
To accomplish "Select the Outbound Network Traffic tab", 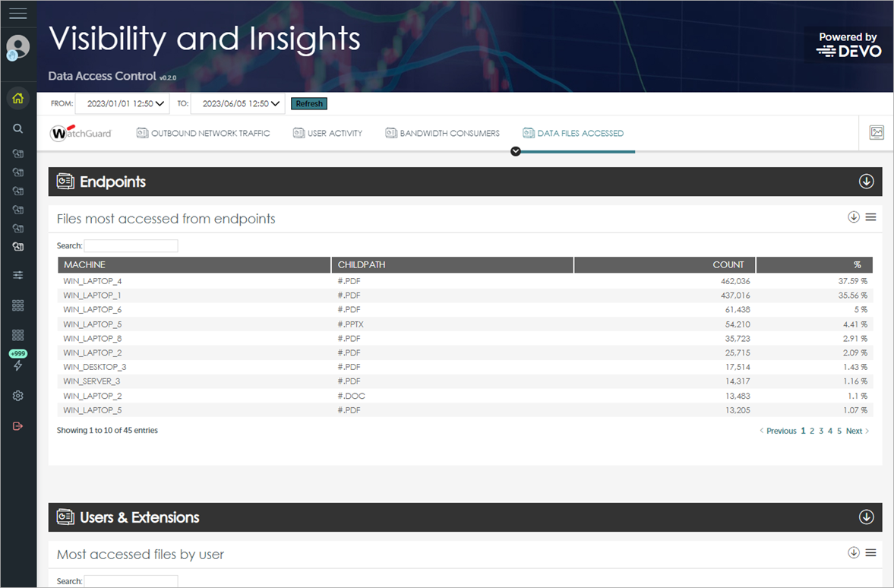I will point(203,133).
